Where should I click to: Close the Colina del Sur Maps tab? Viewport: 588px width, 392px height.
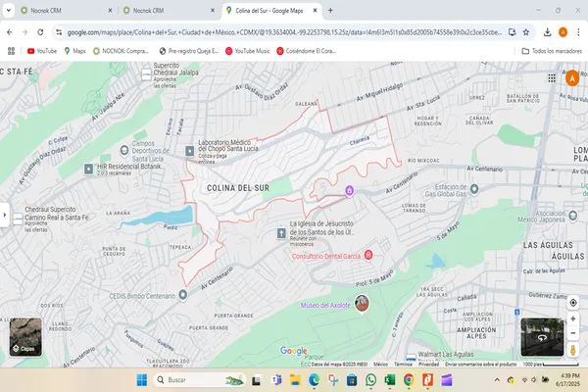(x=315, y=11)
